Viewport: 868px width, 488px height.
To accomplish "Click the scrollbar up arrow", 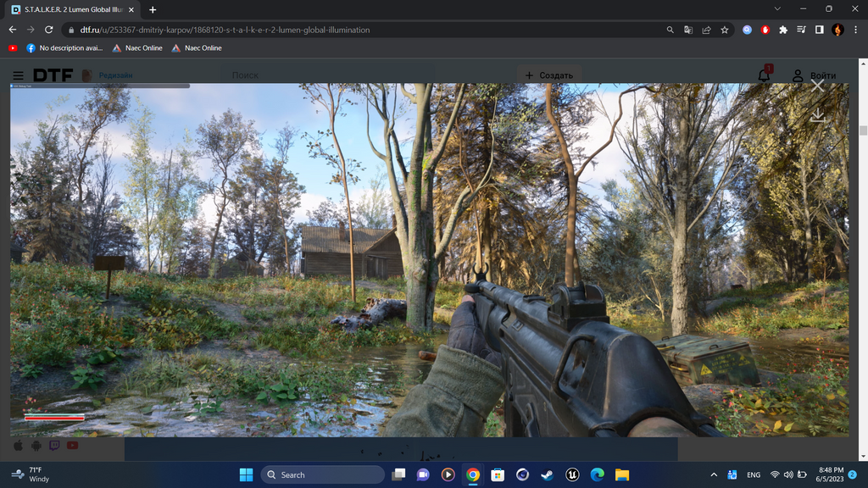I will (863, 64).
